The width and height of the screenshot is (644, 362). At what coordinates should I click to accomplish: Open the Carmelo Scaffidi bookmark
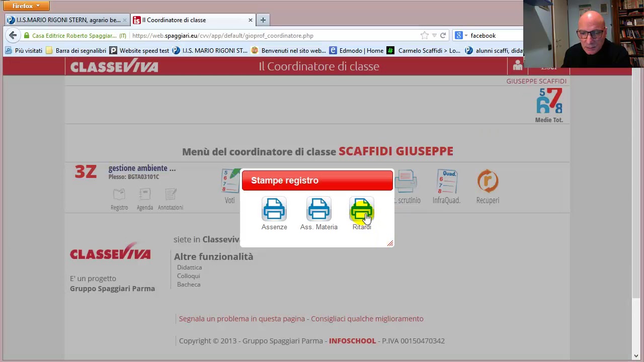click(424, 50)
